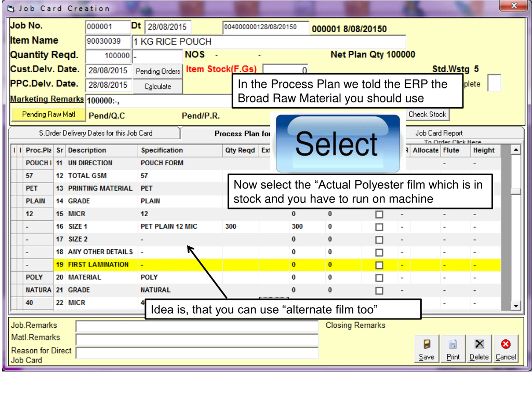Click the Job.Remarks input field

[197, 326]
